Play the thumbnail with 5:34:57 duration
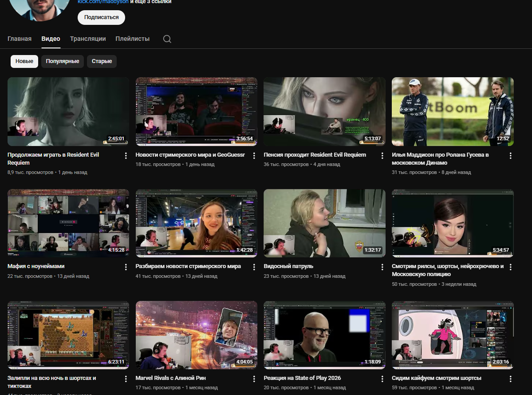This screenshot has height=395, width=532. tap(453, 223)
